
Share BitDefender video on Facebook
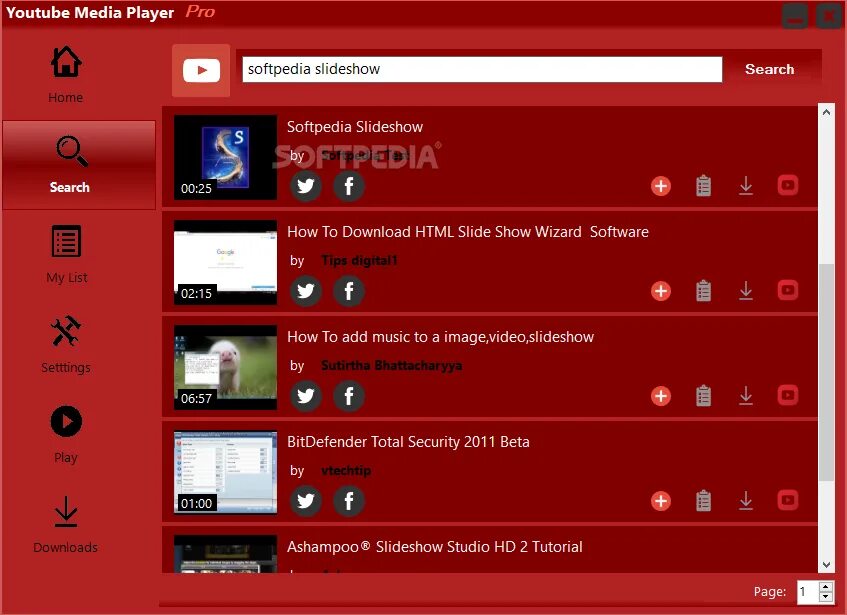[349, 501]
